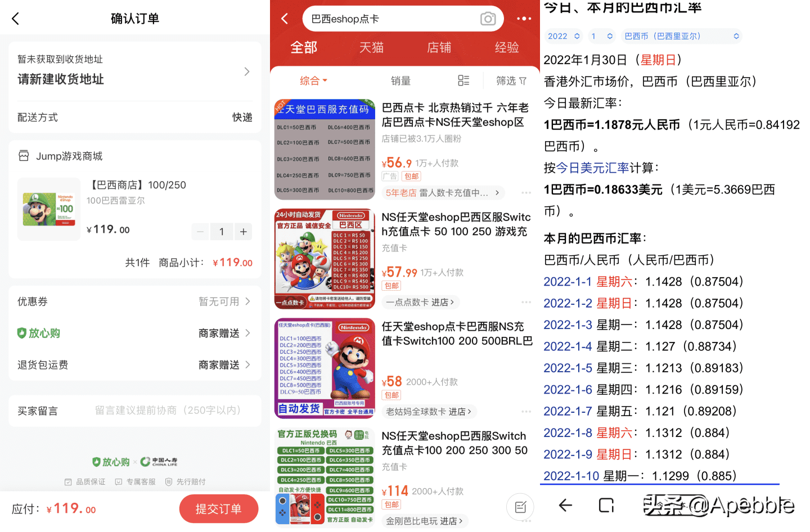Open the three-dot more menu in red header
This screenshot has width=810, height=532.
click(x=524, y=19)
